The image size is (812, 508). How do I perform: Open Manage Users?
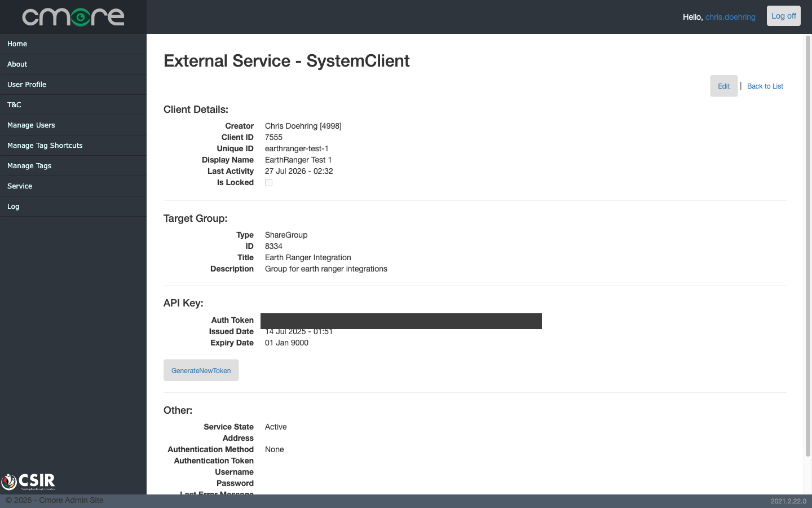73,125
